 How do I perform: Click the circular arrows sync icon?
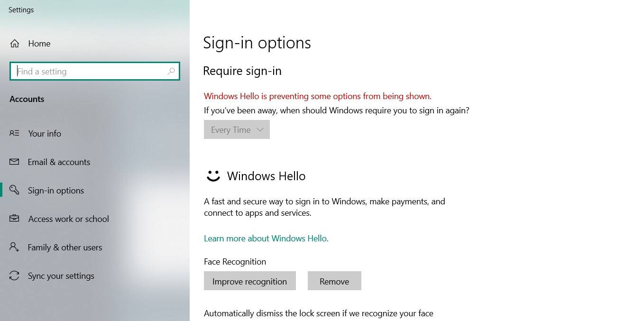coord(14,275)
